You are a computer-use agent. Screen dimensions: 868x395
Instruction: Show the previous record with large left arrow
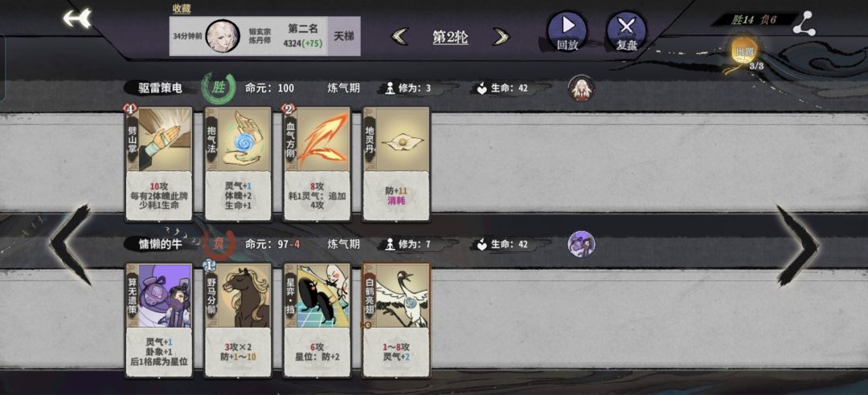coord(70,245)
